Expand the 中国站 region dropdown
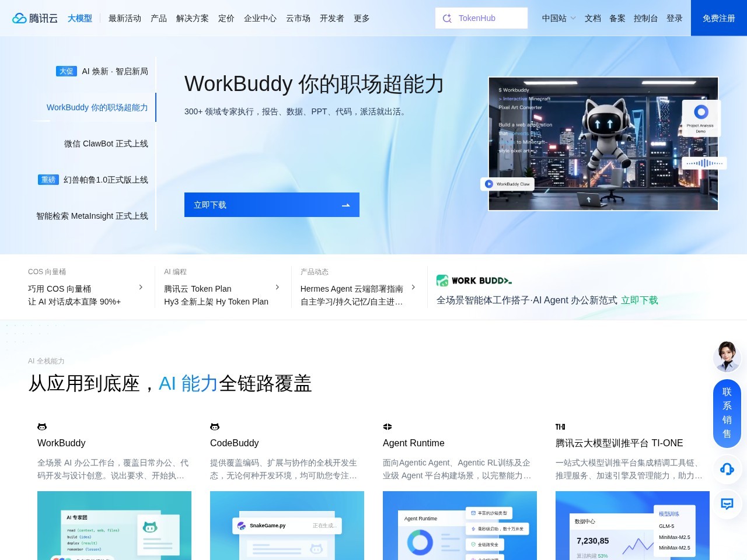 (558, 18)
